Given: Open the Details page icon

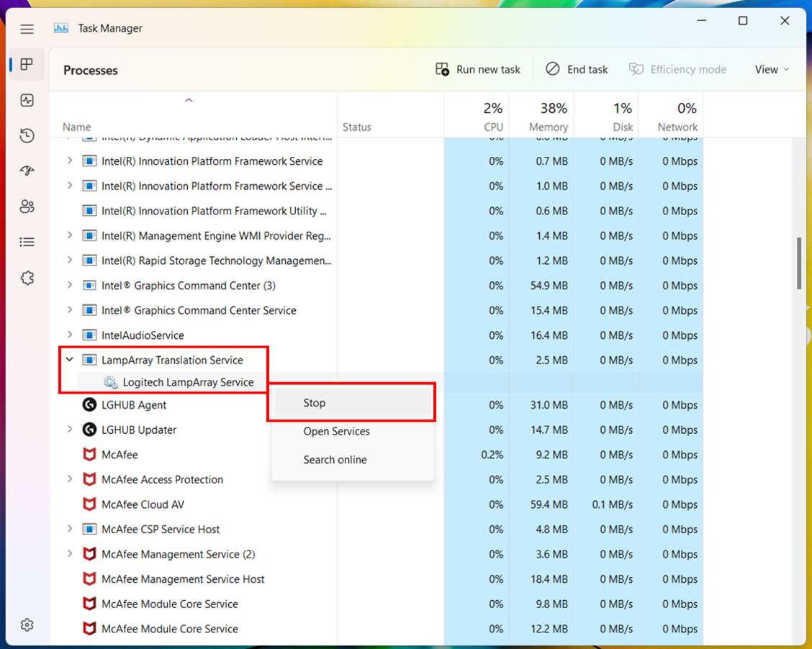Looking at the screenshot, I should [x=27, y=242].
